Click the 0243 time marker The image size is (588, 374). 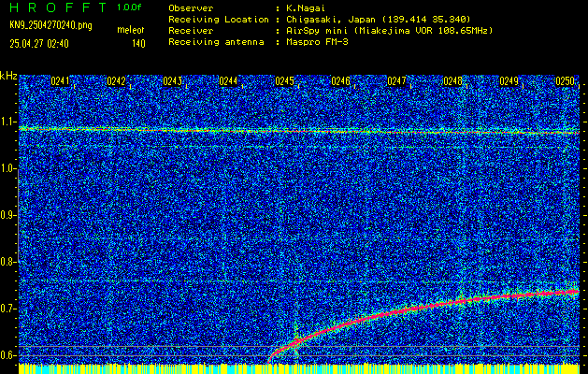click(x=173, y=81)
